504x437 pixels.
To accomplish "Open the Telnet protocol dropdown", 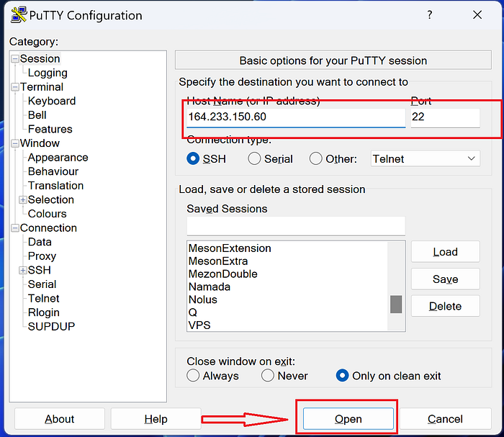I will pyautogui.click(x=425, y=158).
